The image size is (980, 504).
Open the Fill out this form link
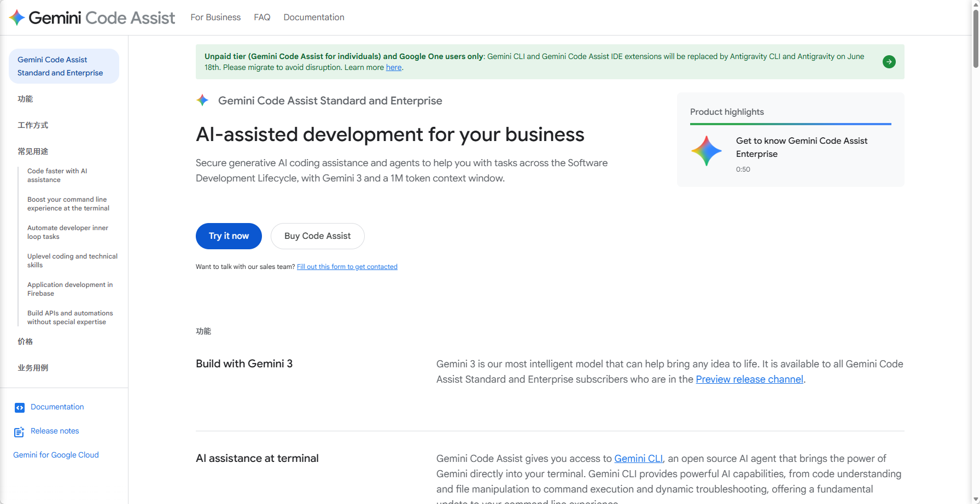pyautogui.click(x=347, y=267)
